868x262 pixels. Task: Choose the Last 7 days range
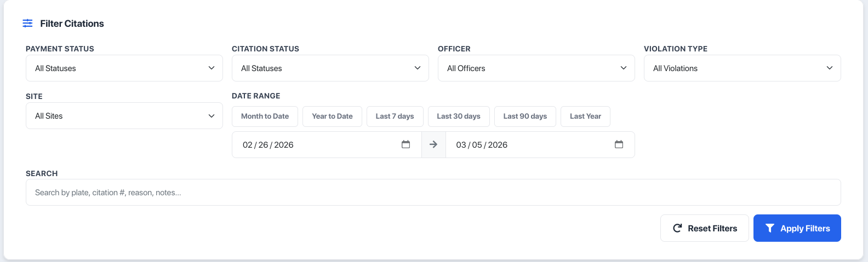[395, 117]
